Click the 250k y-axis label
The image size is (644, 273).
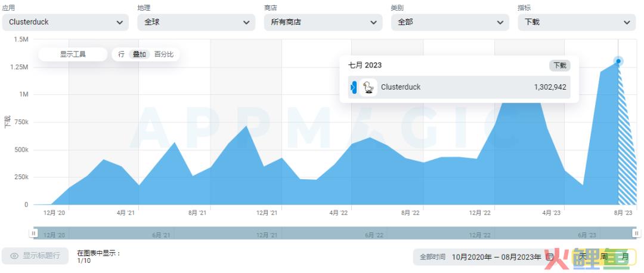(21, 177)
